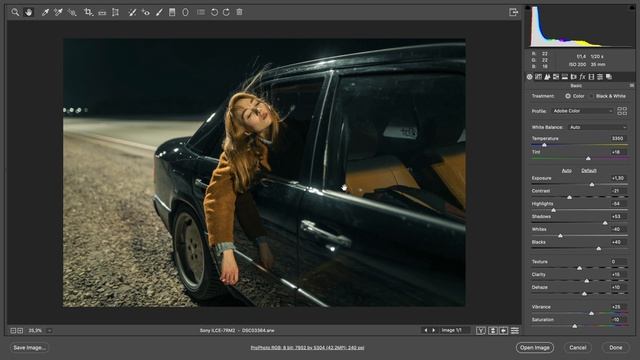Click the histogram graph
This screenshot has width=640, height=360.
pos(580,26)
